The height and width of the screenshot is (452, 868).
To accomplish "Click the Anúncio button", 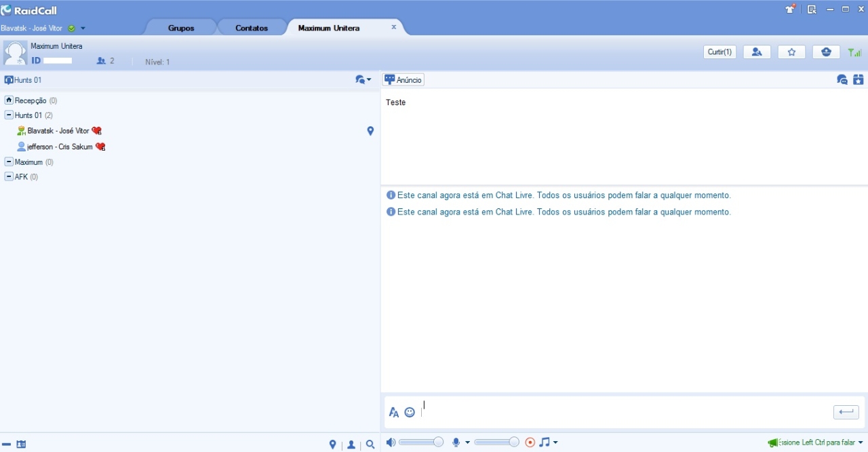I will click(403, 80).
